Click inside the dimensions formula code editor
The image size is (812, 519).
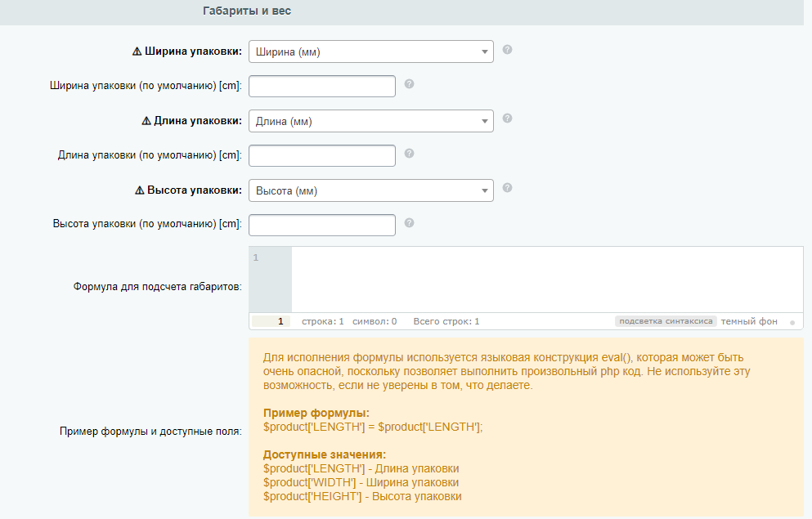[547, 280]
